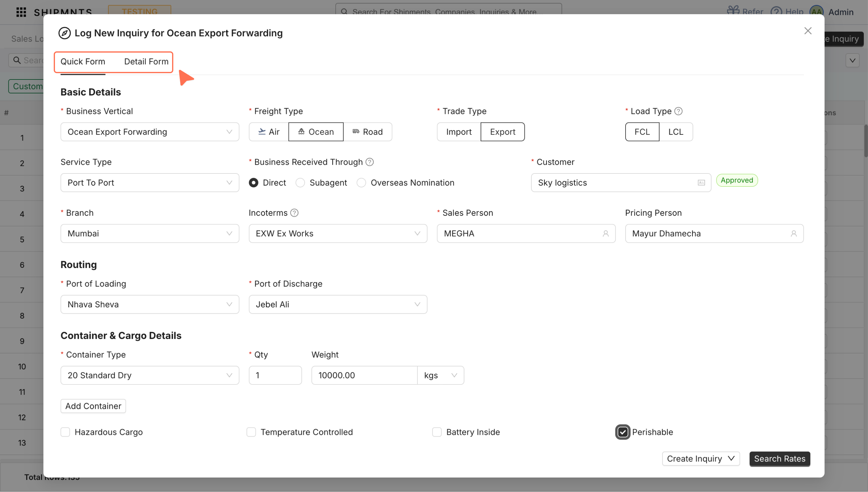This screenshot has width=868, height=492.
Task: Uncheck the Perishable checkbox
Action: click(x=623, y=432)
